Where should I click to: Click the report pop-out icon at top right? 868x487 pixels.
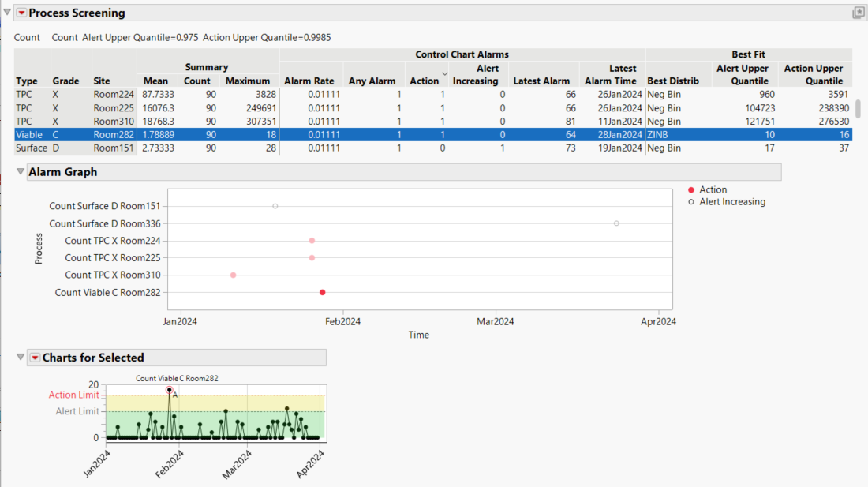pos(858,13)
